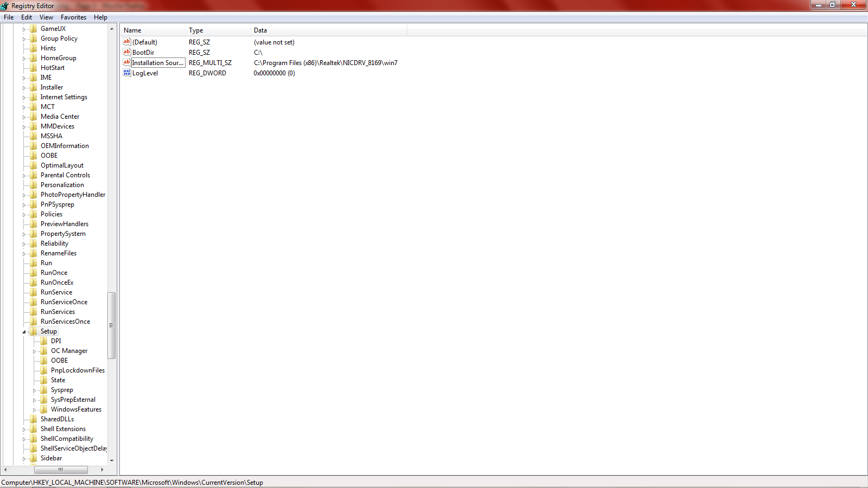
Task: Click the tree scroll up arrow
Action: (x=112, y=29)
